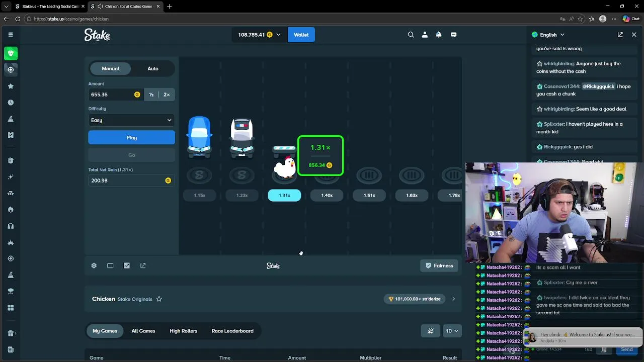
Task: Open the favorites star icon in sidebar
Action: point(11,86)
